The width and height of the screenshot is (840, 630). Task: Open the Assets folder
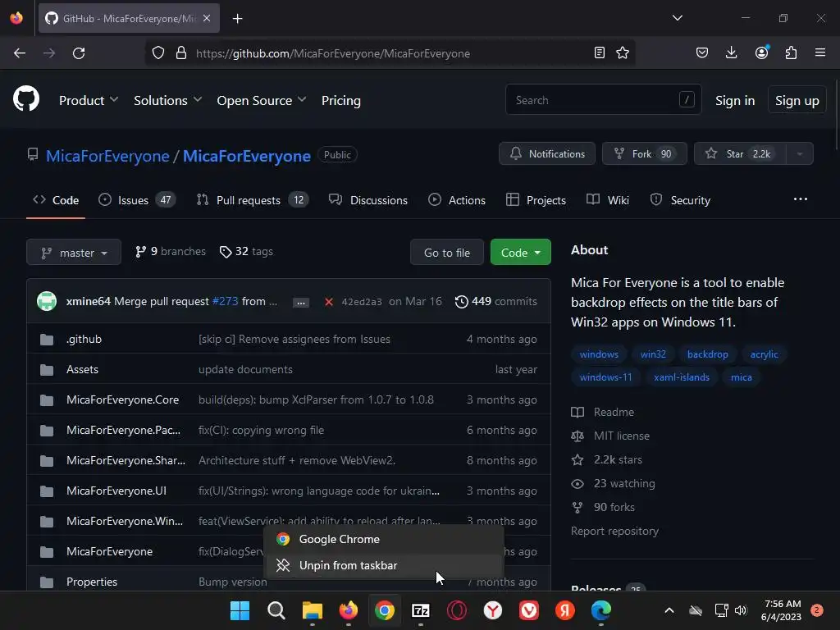(83, 370)
